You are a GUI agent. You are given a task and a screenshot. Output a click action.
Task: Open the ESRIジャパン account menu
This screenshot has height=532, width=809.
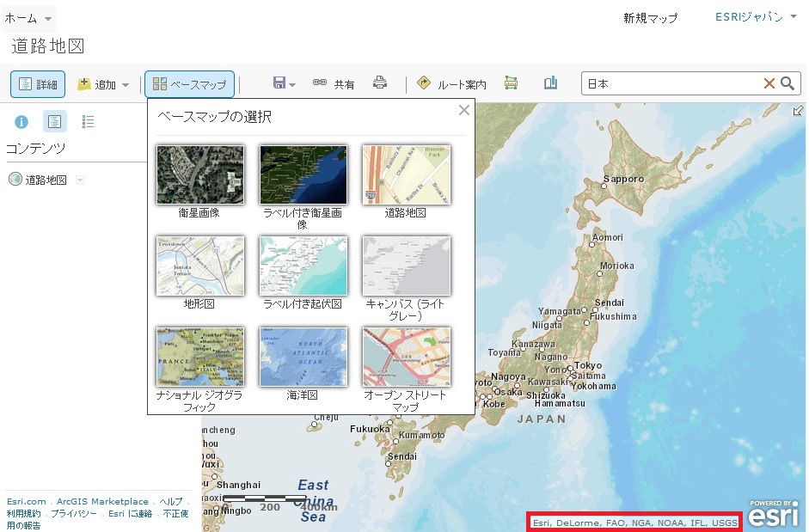point(756,17)
